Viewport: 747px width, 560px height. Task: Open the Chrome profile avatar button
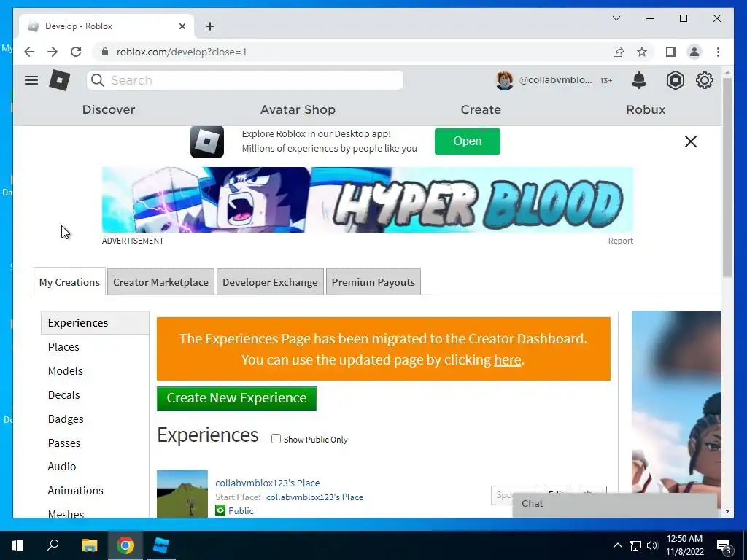tap(694, 52)
